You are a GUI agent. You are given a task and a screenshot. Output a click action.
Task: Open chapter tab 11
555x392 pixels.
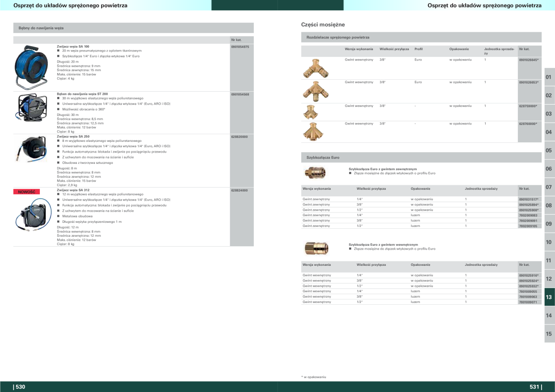(549, 260)
